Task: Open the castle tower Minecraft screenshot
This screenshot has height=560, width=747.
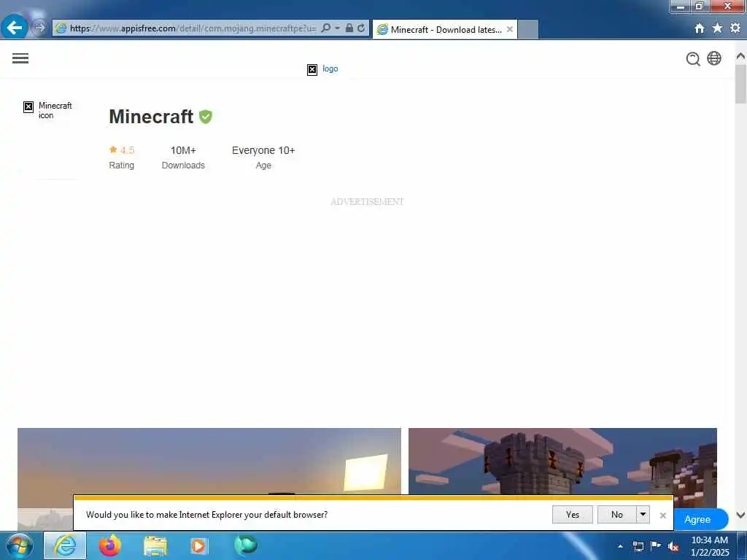Action: (x=562, y=461)
